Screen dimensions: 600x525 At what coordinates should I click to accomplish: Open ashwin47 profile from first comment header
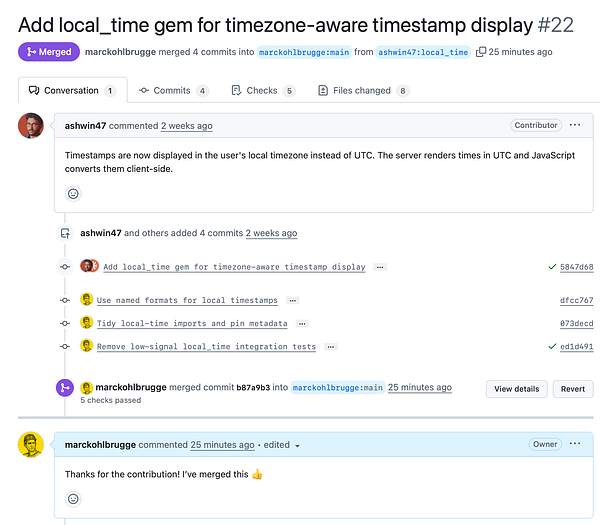click(x=85, y=126)
